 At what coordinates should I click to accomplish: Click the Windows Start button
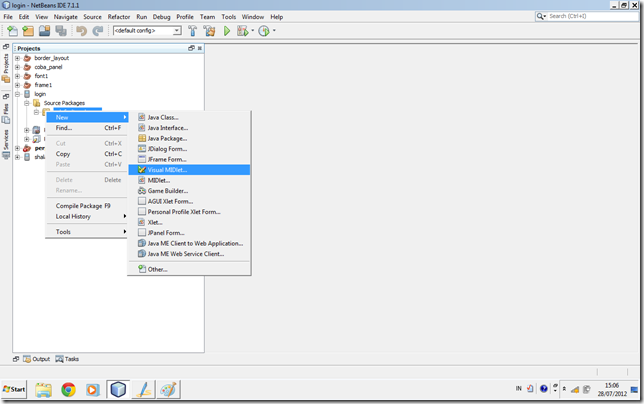click(15, 389)
